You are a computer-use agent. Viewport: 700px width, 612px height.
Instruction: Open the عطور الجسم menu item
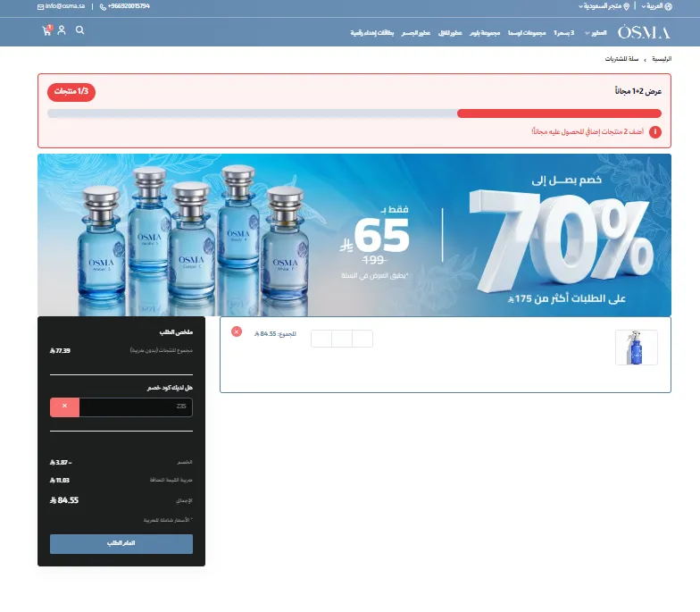pyautogui.click(x=416, y=33)
